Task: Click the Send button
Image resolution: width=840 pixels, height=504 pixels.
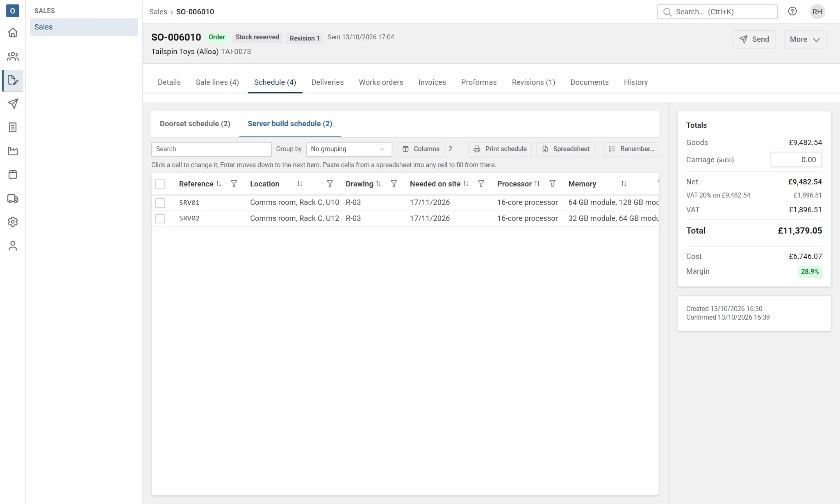Action: (x=753, y=39)
